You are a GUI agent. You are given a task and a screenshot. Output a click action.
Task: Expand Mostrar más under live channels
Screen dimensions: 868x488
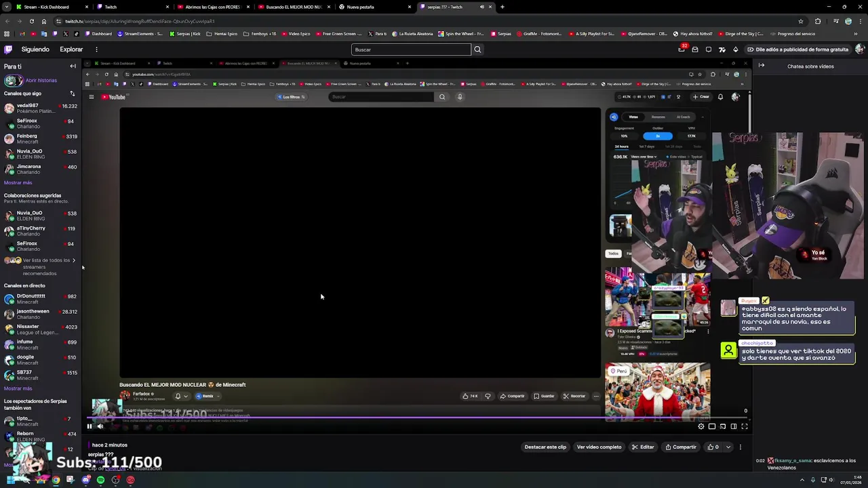coord(18,388)
